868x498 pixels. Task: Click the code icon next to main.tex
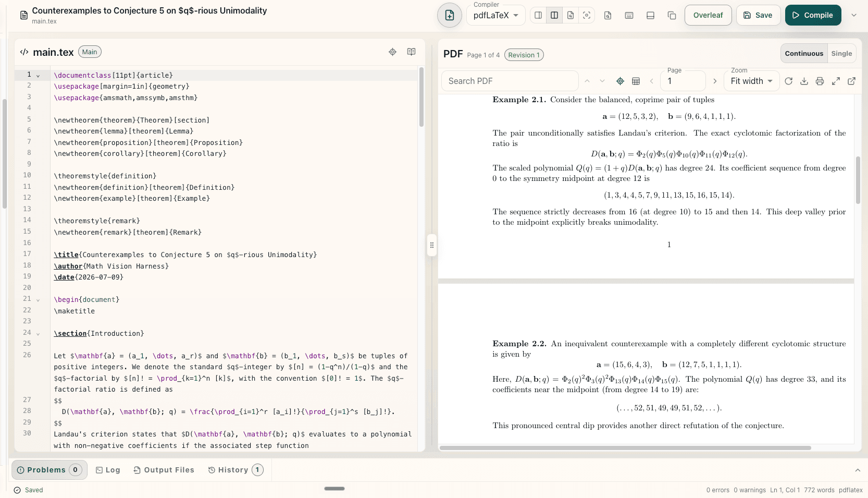pos(24,52)
